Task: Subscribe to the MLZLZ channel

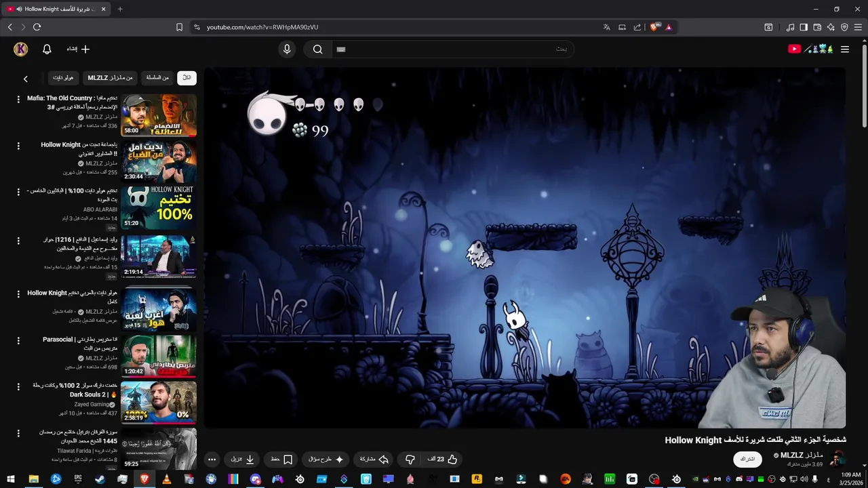Action: click(747, 459)
